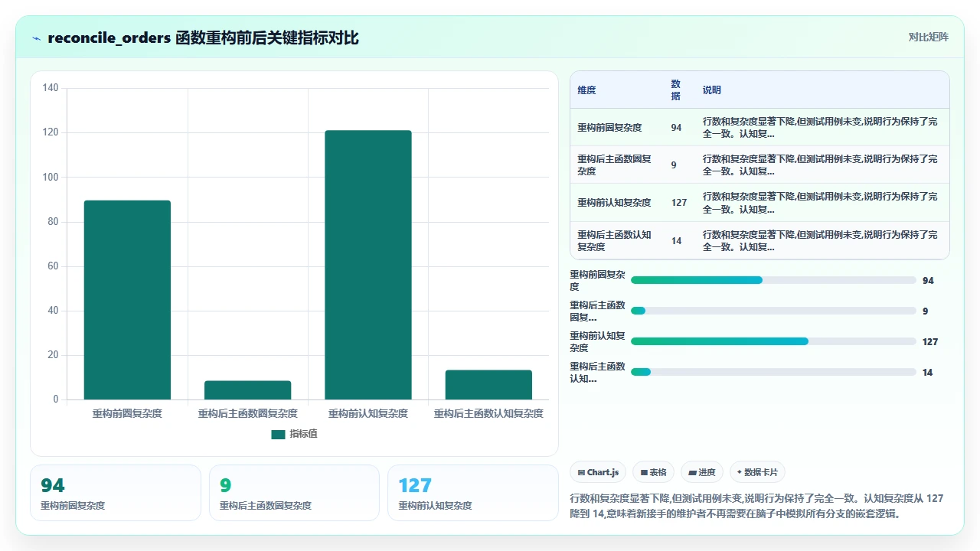
Task: Select the Chart.js tag
Action: [598, 472]
